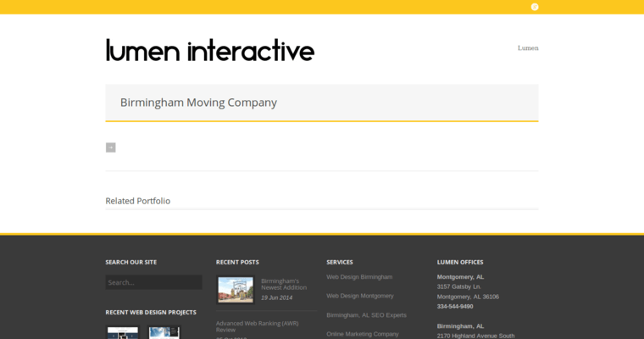Select the Birmingham, AL office name
Screen dimensions: 644x339
coord(460,326)
